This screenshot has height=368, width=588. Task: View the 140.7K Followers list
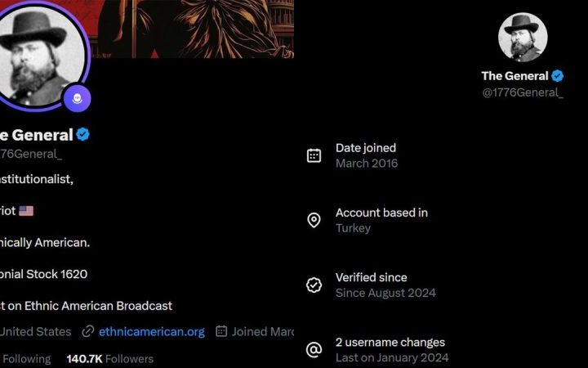click(x=110, y=359)
